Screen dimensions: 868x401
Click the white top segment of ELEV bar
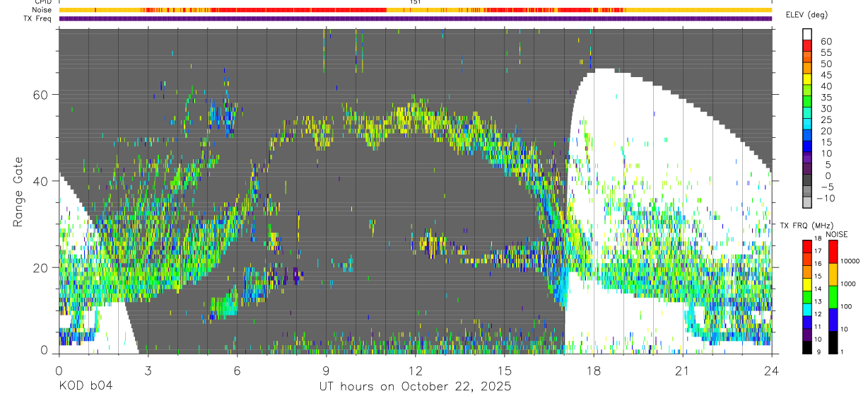[809, 35]
